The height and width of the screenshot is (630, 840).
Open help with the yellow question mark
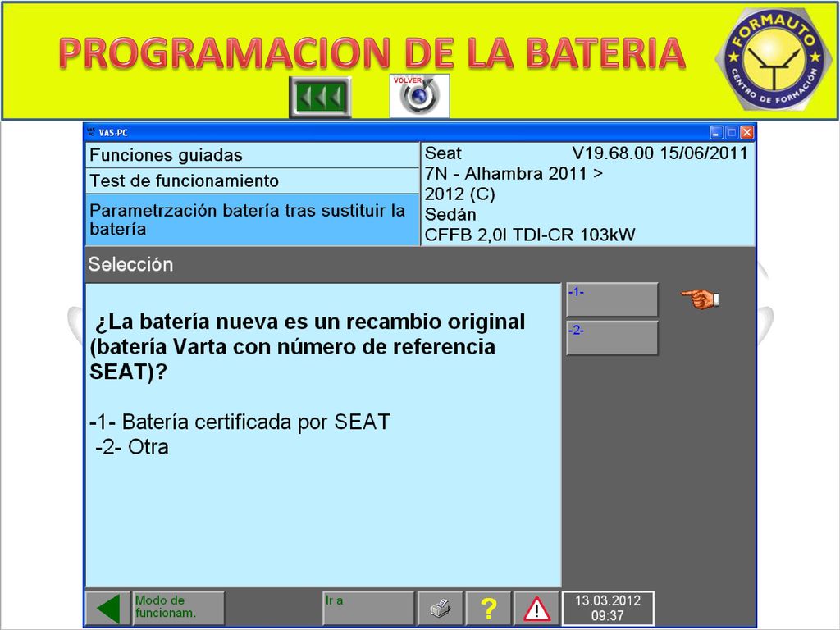tap(489, 608)
